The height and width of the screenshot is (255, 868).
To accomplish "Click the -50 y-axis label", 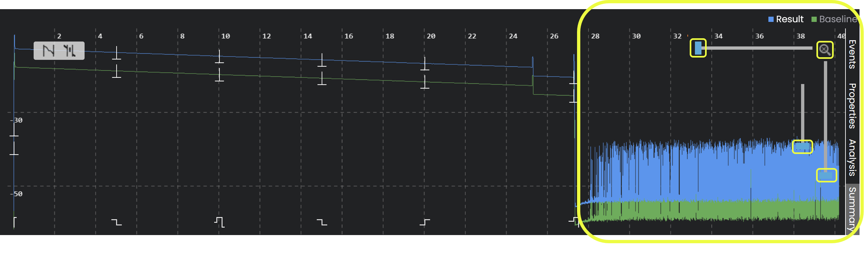I will [x=17, y=194].
